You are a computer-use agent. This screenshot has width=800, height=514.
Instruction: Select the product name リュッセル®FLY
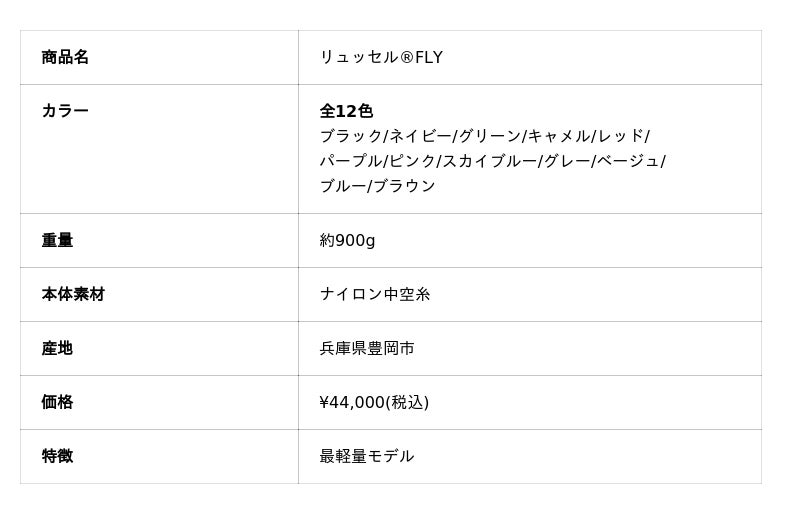381,57
